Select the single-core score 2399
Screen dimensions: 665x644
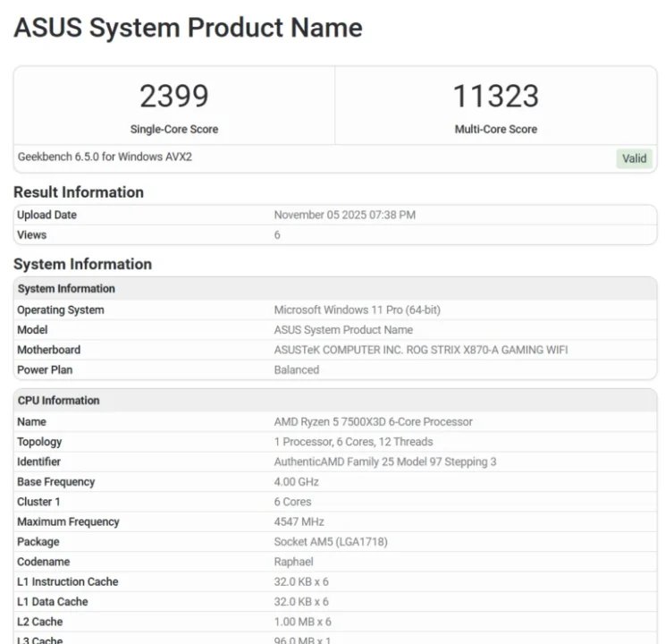click(174, 96)
